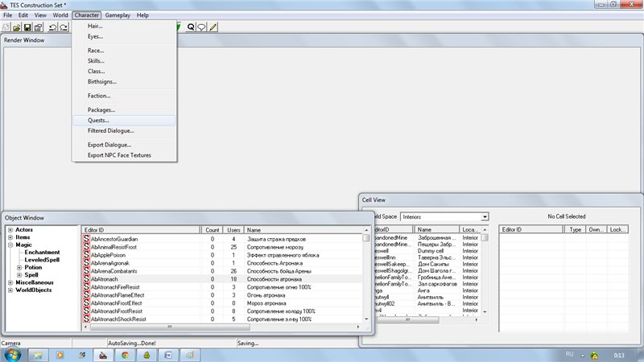
Task: Expand the Actors tree node
Action: 10,230
